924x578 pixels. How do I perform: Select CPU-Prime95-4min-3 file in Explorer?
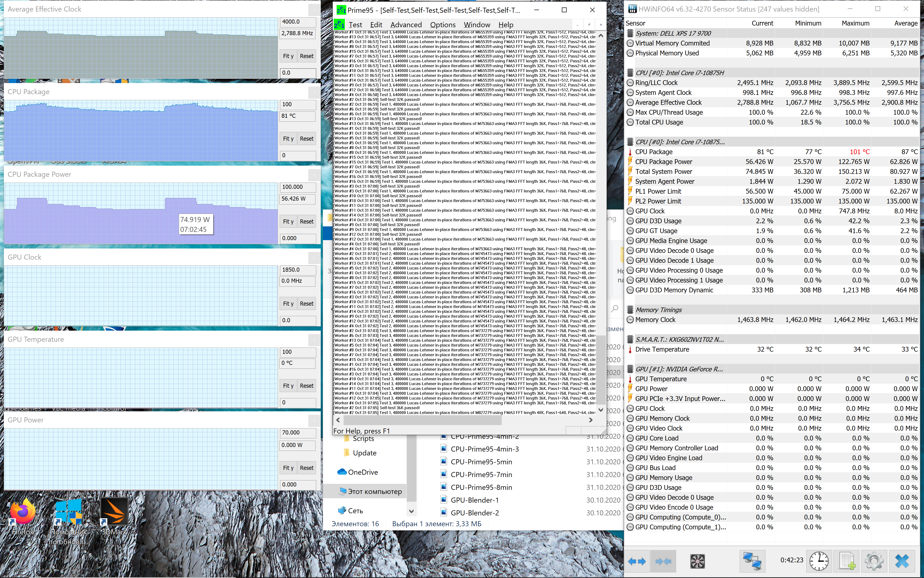[485, 449]
